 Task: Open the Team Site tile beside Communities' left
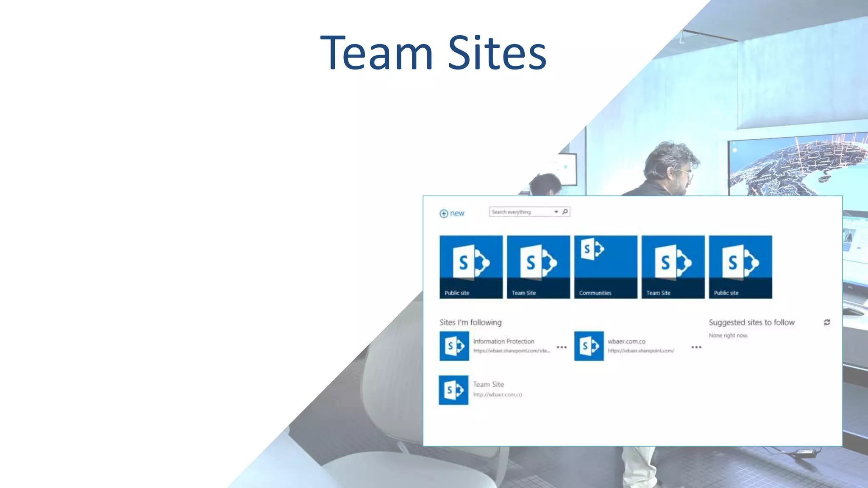(538, 267)
